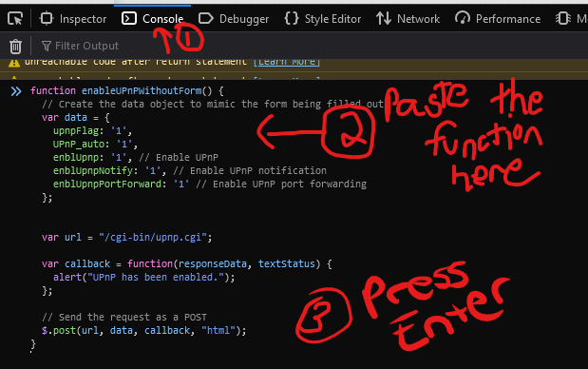
Task: Click the "Create the data object" comment
Action: click(212, 104)
